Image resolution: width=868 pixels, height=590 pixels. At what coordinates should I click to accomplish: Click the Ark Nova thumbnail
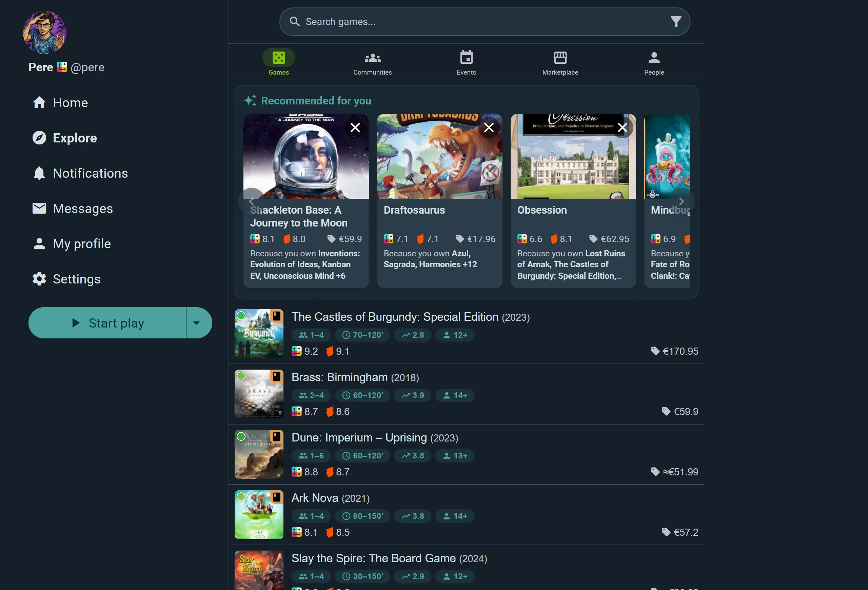click(x=259, y=515)
